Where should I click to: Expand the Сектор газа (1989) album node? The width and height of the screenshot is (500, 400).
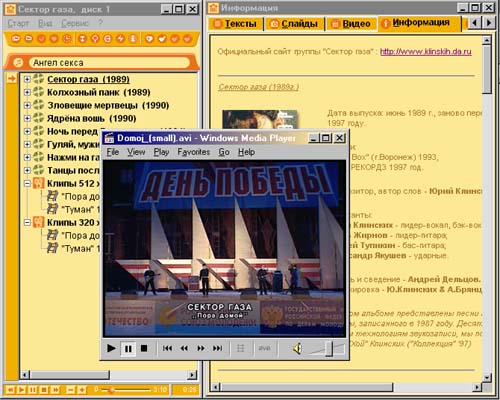(x=27, y=79)
